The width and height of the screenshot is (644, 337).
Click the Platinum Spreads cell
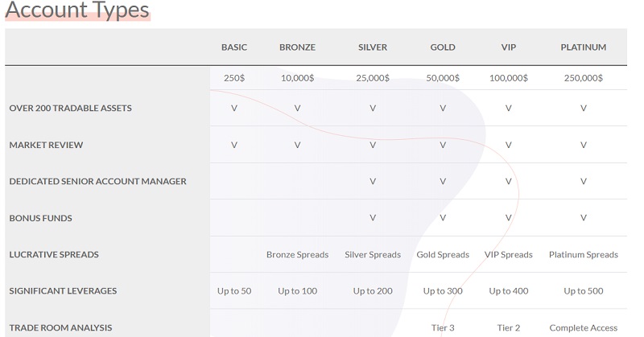(583, 254)
